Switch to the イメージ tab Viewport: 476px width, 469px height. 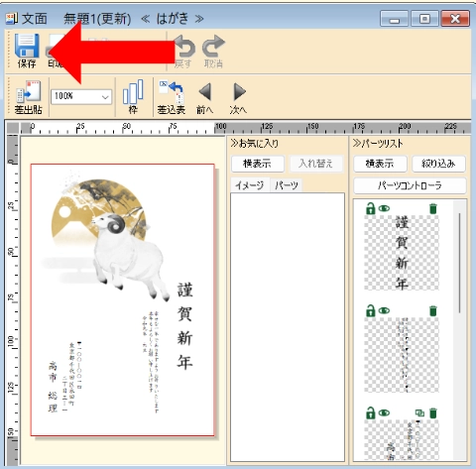[x=250, y=185]
